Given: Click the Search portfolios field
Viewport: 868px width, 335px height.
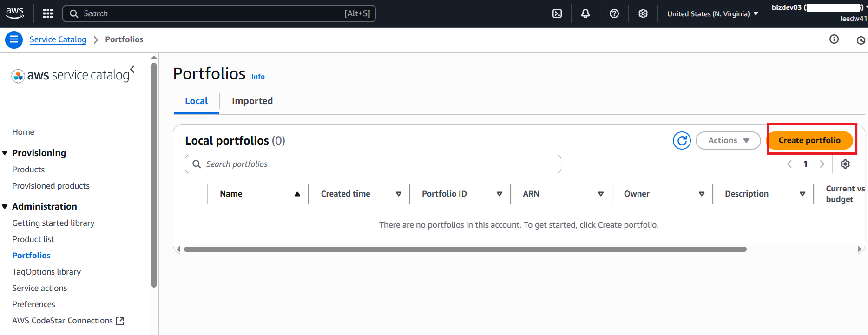Looking at the screenshot, I should pyautogui.click(x=373, y=164).
